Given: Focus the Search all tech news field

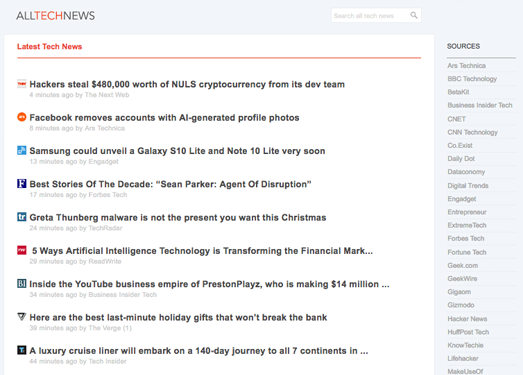Looking at the screenshot, I should [x=376, y=15].
